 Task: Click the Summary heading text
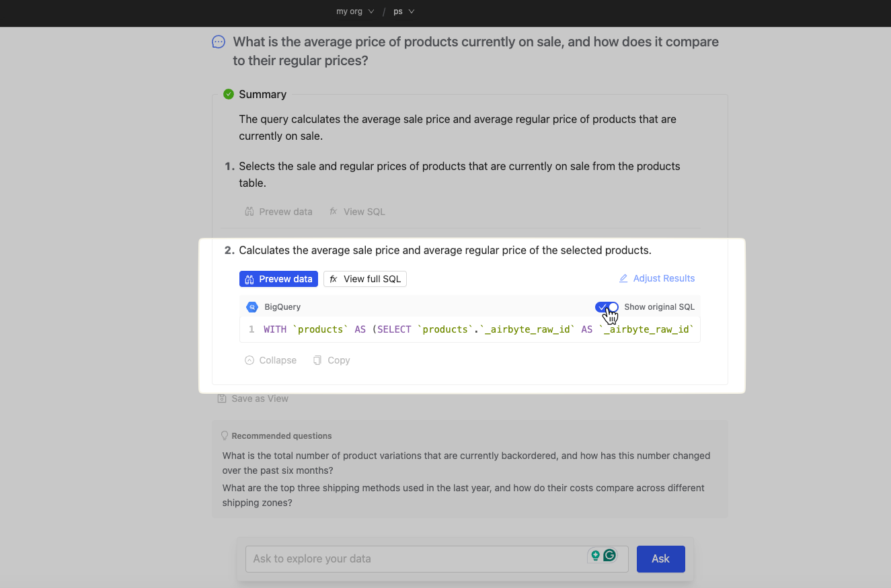263,94
